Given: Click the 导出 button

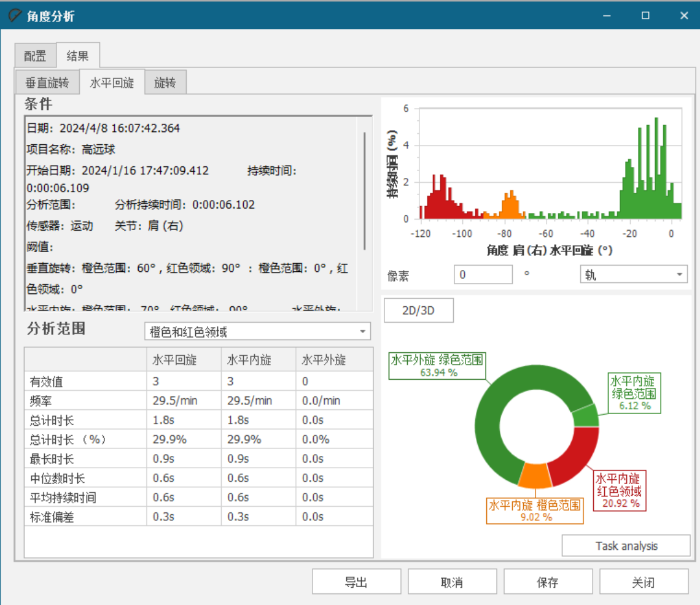Looking at the screenshot, I should [356, 582].
